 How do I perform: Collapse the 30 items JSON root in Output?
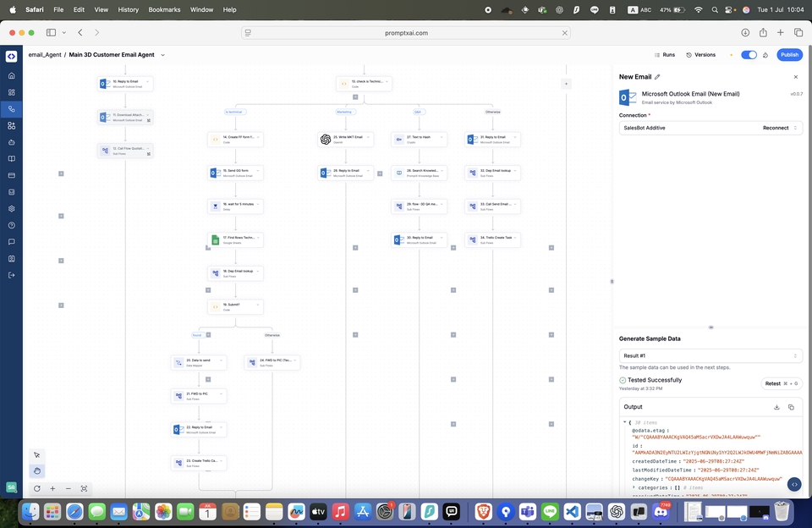tap(624, 422)
